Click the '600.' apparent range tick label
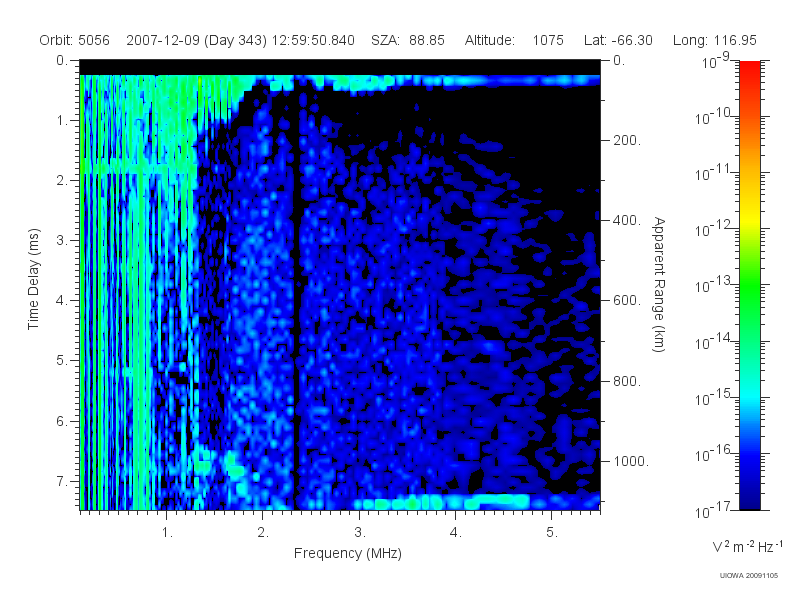The width and height of the screenshot is (800, 600). [627, 301]
